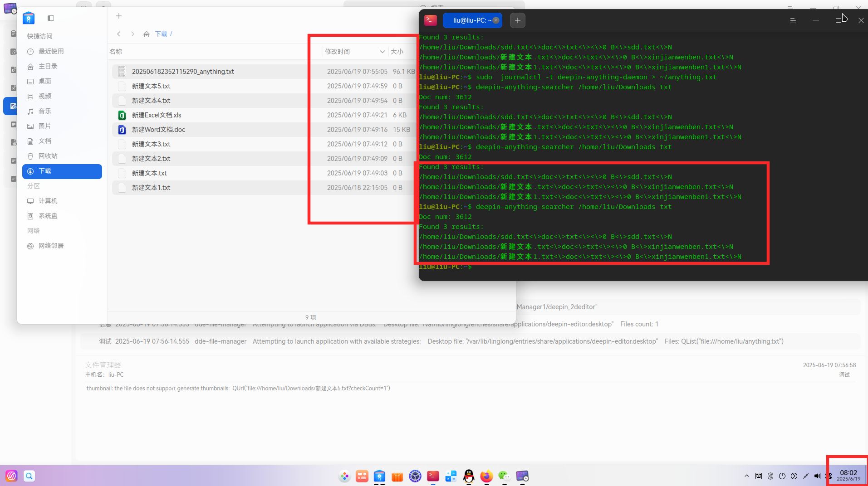
Task: Open the app store in the dock
Action: point(397,476)
